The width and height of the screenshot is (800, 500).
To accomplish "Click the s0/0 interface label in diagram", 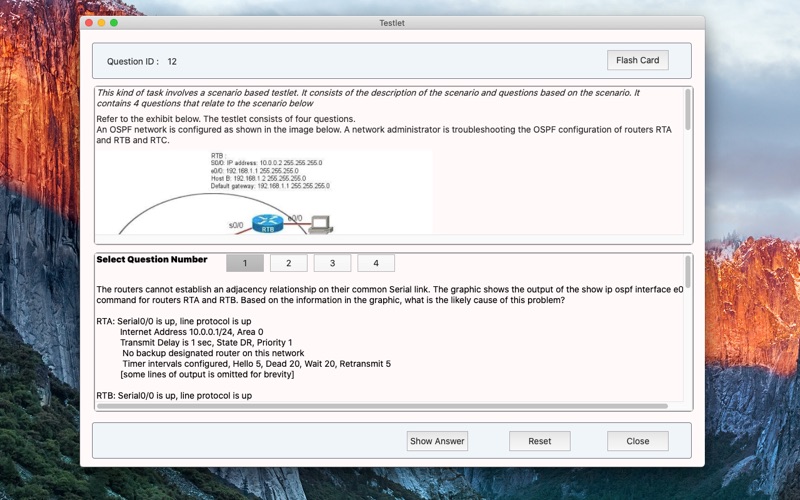I will pyautogui.click(x=236, y=225).
